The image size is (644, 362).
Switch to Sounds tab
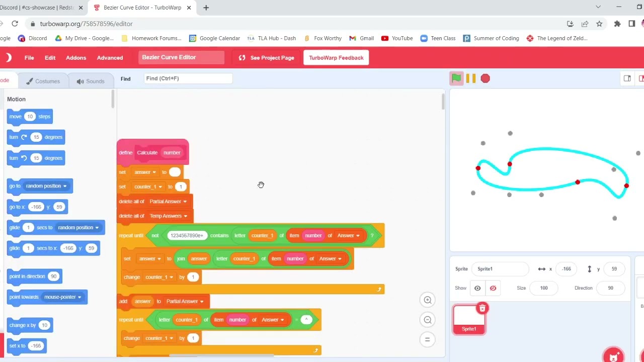90,81
